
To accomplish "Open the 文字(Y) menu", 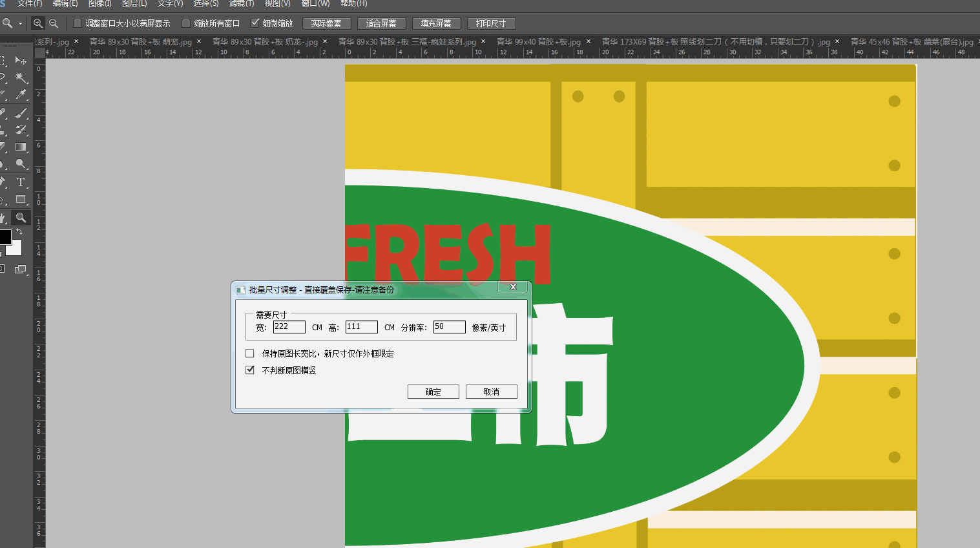I will pyautogui.click(x=171, y=3).
